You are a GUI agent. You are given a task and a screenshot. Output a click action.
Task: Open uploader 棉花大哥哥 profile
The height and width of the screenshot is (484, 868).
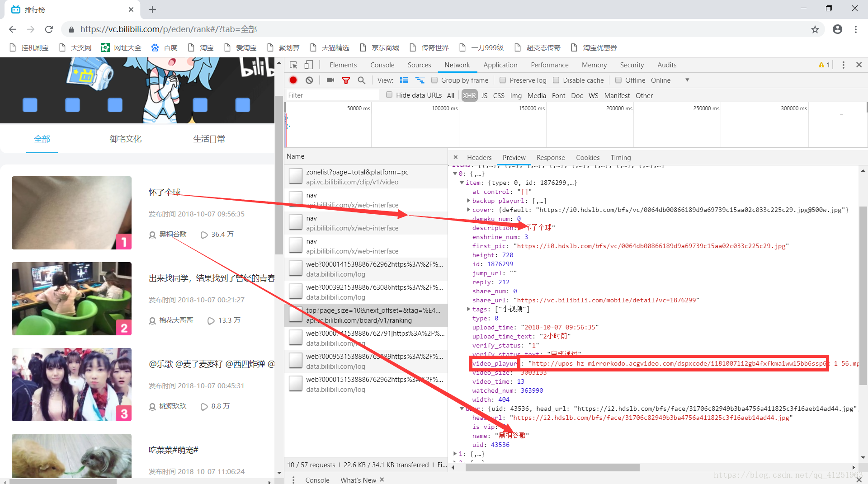coord(176,320)
